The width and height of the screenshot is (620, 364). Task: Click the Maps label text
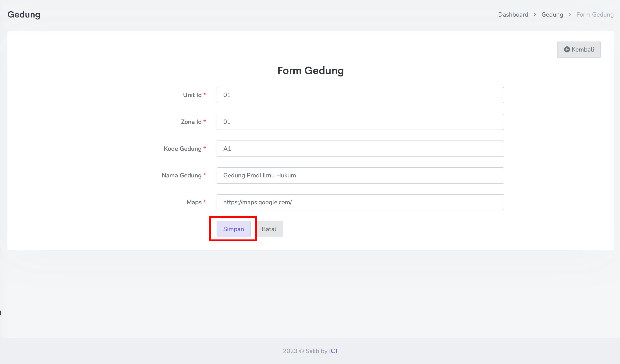(x=194, y=202)
